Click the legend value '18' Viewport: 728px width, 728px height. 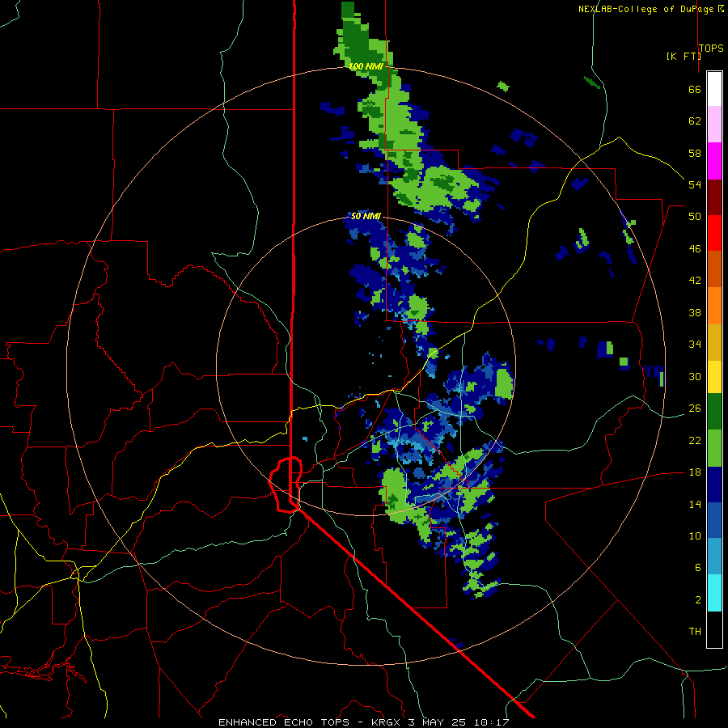pos(695,472)
